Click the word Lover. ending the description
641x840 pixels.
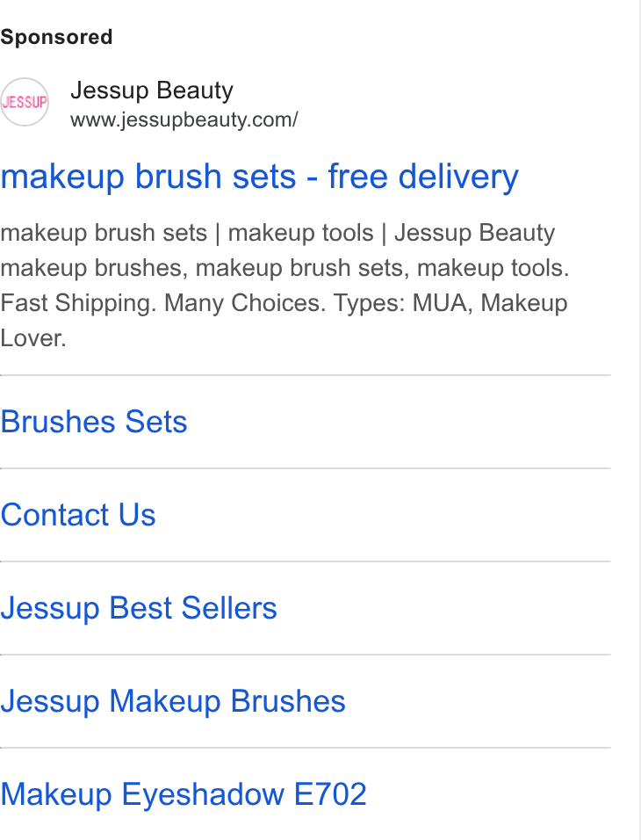[33, 338]
